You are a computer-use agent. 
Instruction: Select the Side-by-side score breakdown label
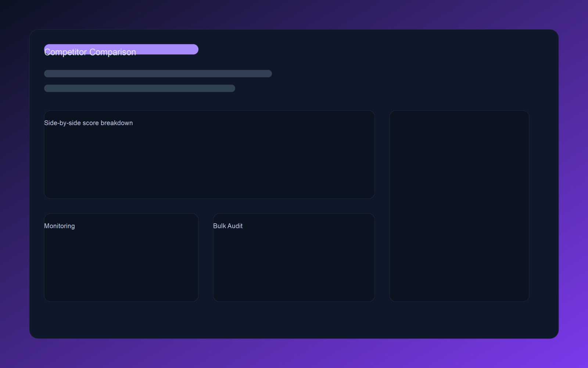[88, 123]
